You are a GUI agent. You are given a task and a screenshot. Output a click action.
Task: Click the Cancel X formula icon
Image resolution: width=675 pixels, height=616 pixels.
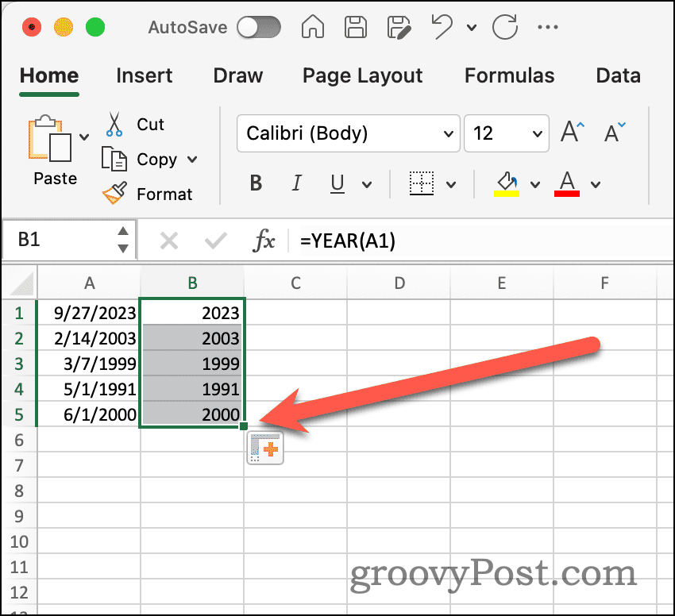point(169,241)
